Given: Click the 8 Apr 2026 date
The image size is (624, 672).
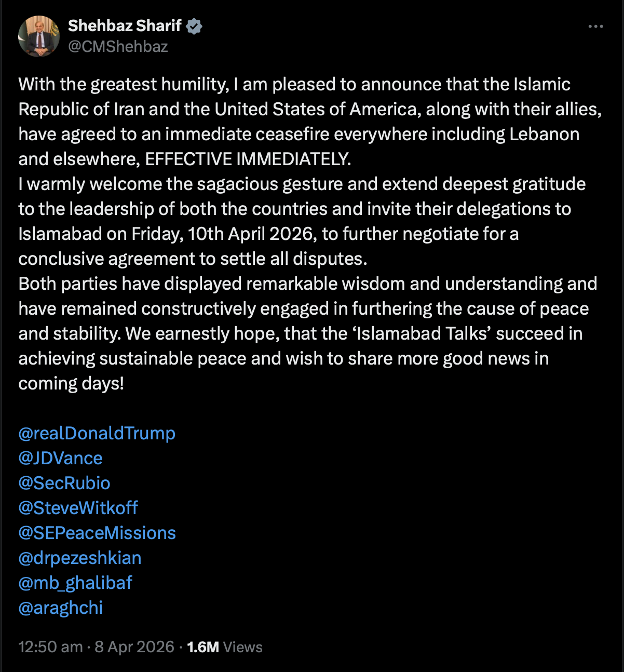Looking at the screenshot, I should [x=134, y=647].
